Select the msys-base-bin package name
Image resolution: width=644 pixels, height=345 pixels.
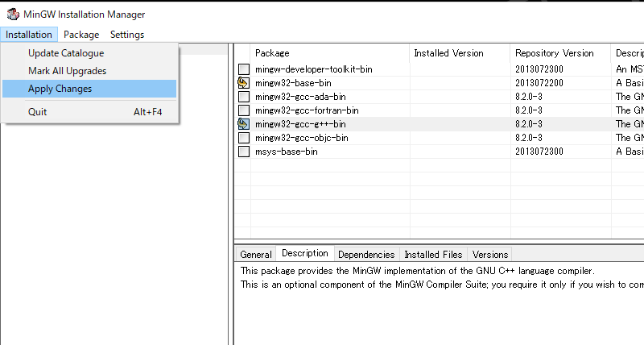tap(287, 152)
